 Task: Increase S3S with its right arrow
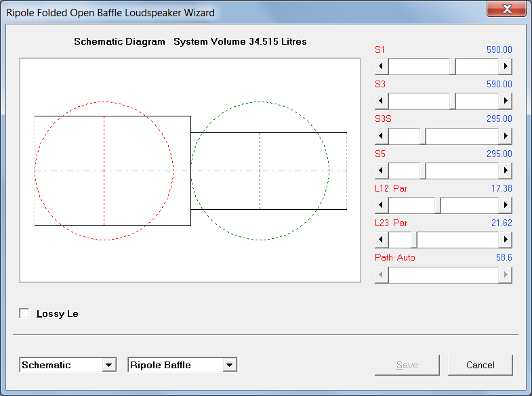[x=505, y=136]
